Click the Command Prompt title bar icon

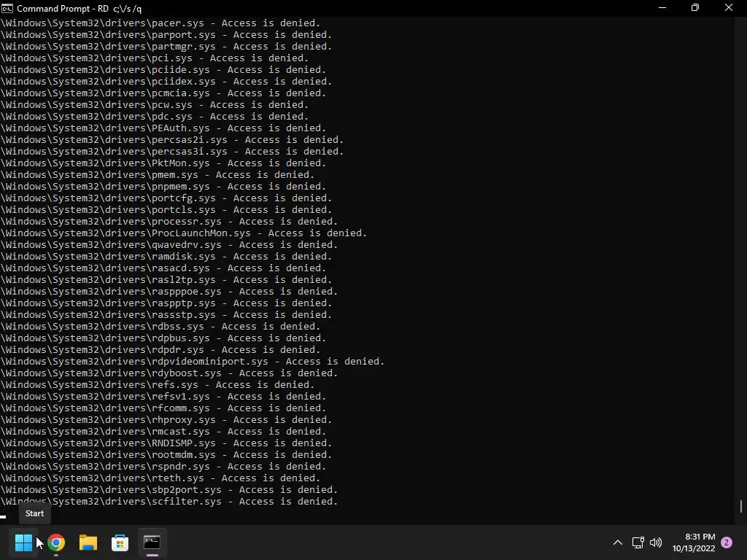coord(7,8)
